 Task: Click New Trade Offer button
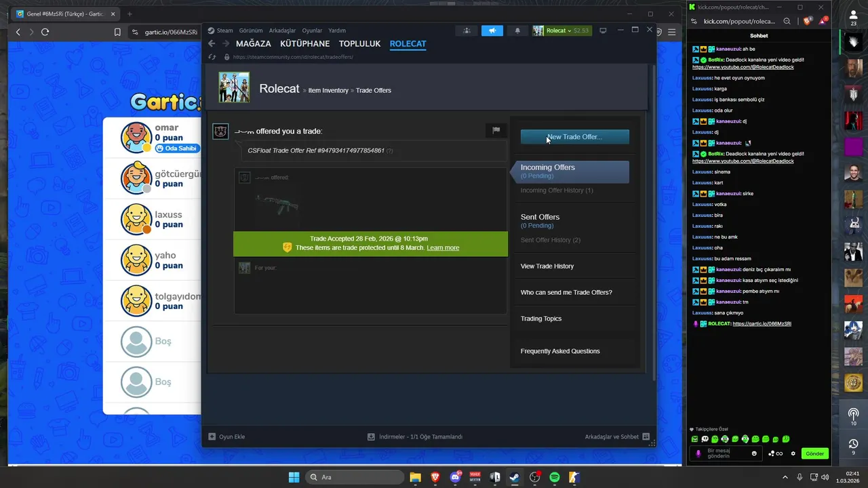tap(574, 137)
